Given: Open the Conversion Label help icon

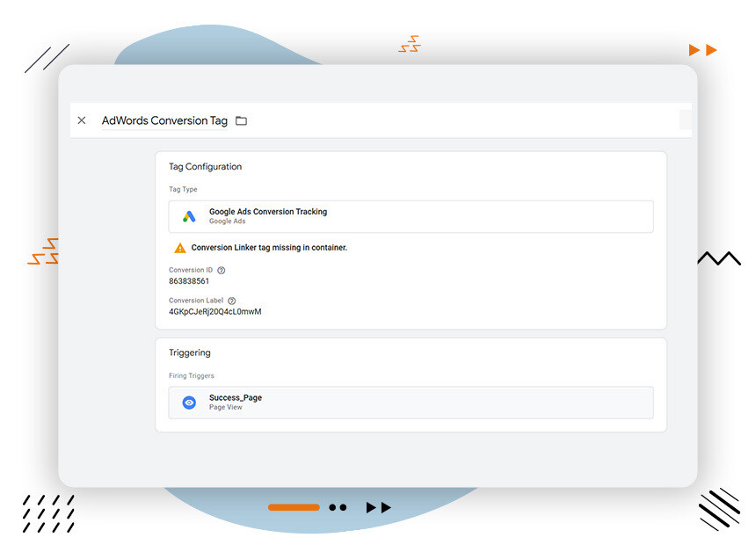Looking at the screenshot, I should 230,300.
